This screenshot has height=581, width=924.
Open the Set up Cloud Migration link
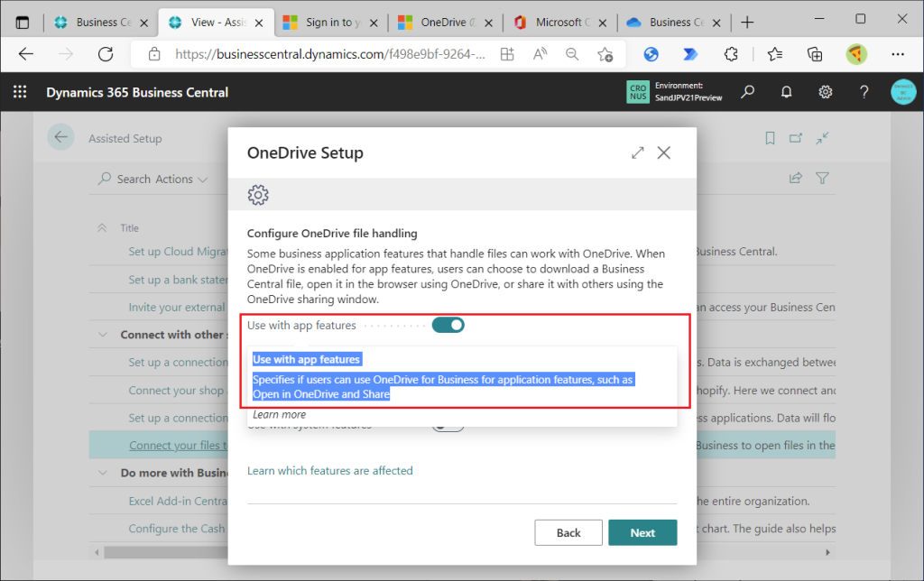pyautogui.click(x=178, y=252)
